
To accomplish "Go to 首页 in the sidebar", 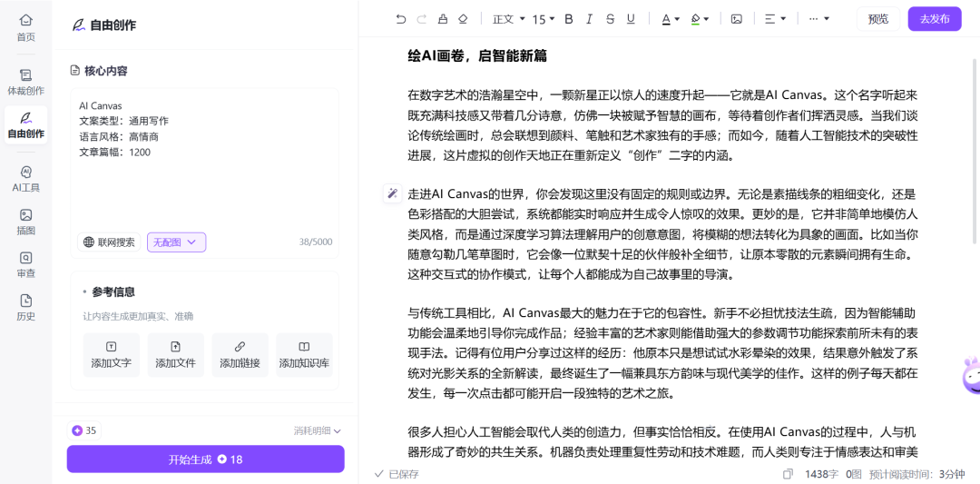I will [x=25, y=27].
